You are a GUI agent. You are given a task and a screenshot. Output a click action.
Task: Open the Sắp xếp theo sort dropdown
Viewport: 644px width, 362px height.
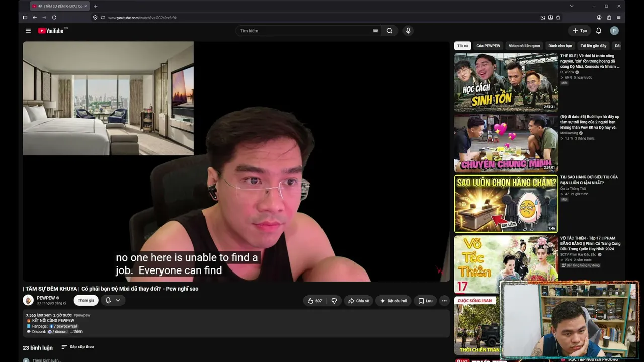[x=77, y=347]
